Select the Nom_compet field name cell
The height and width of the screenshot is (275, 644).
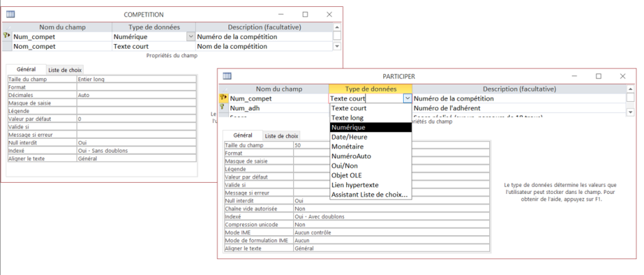point(62,46)
